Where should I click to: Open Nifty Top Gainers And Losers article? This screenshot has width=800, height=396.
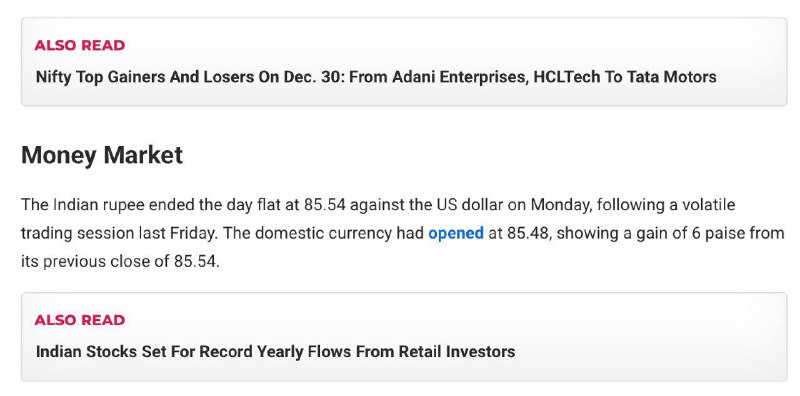(376, 77)
